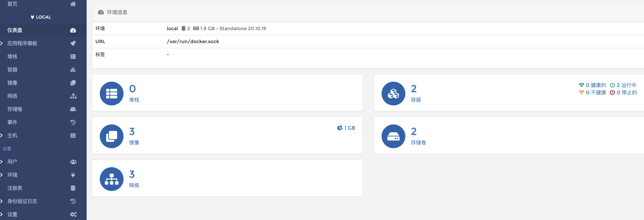This screenshot has height=220, width=644.
Task: Click the round 容器 containers dashboard icon
Action: point(393,94)
